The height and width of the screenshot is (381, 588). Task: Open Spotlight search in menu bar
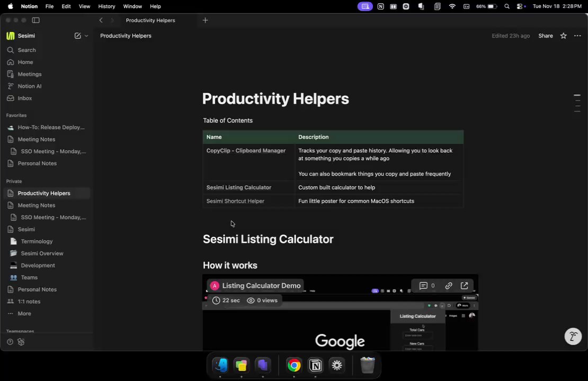coord(506,6)
